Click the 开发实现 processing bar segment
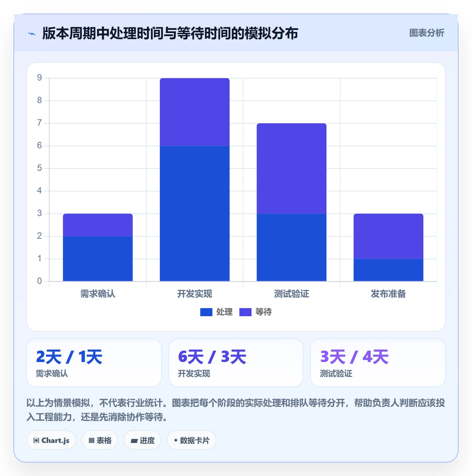Viewport: 472px width, 476px height. coord(195,213)
